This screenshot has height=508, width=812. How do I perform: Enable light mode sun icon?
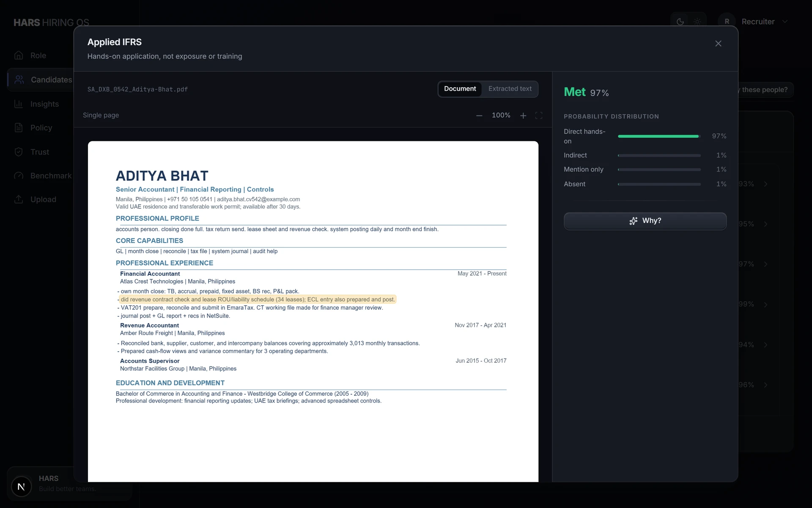697,22
